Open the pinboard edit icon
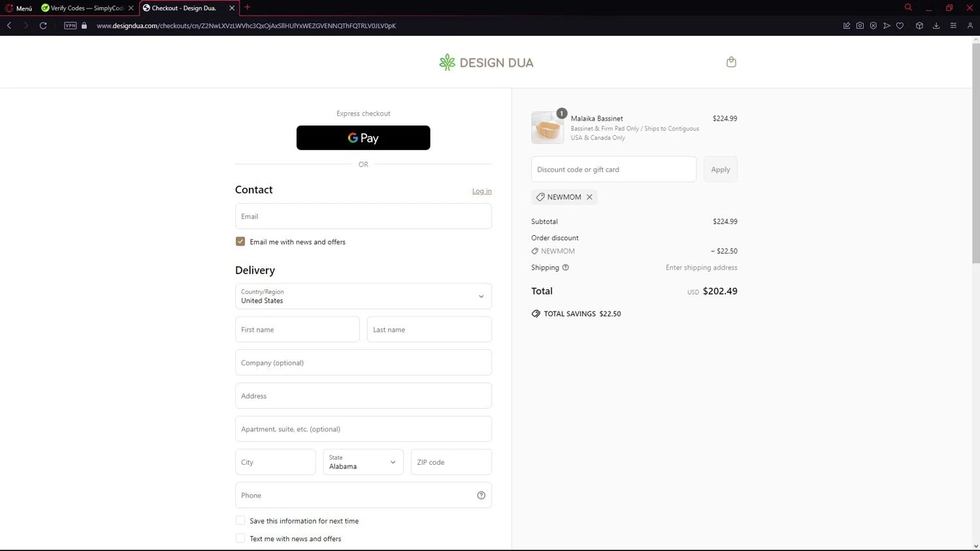Viewport: 980px width, 551px height. 847,25
